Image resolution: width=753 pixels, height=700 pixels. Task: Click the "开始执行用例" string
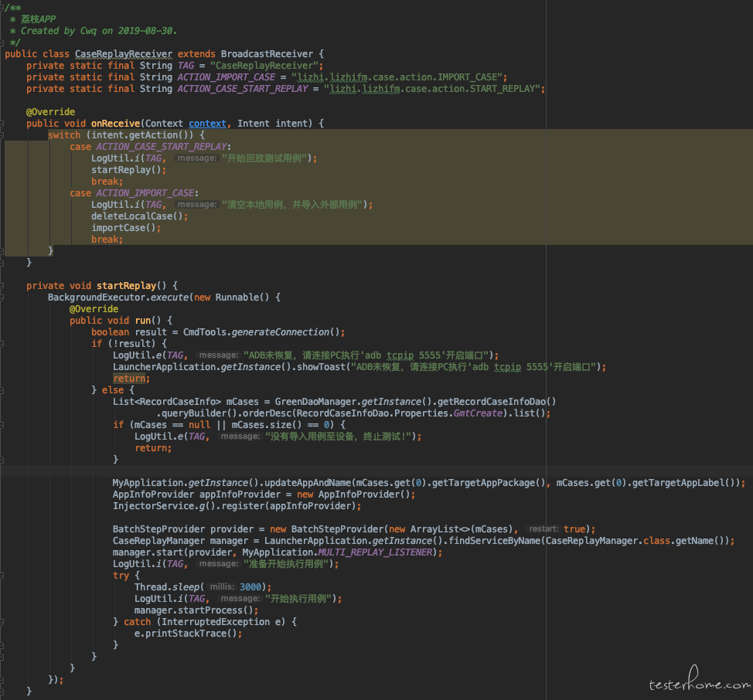[x=299, y=598]
